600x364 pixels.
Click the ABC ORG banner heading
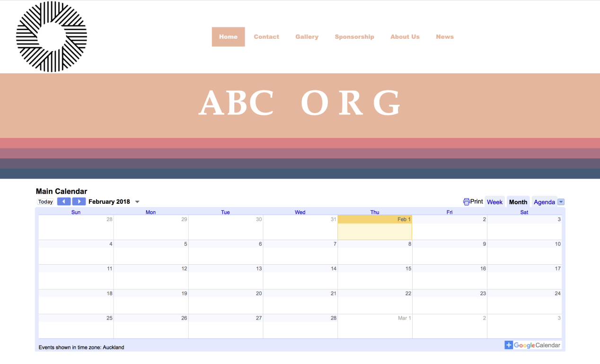click(x=300, y=103)
